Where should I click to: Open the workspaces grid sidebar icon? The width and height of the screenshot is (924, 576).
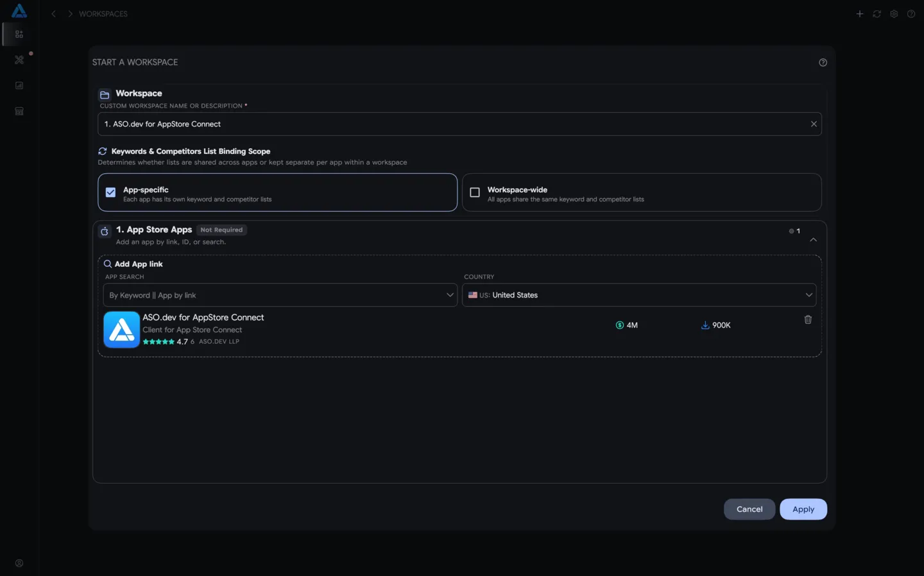click(19, 35)
